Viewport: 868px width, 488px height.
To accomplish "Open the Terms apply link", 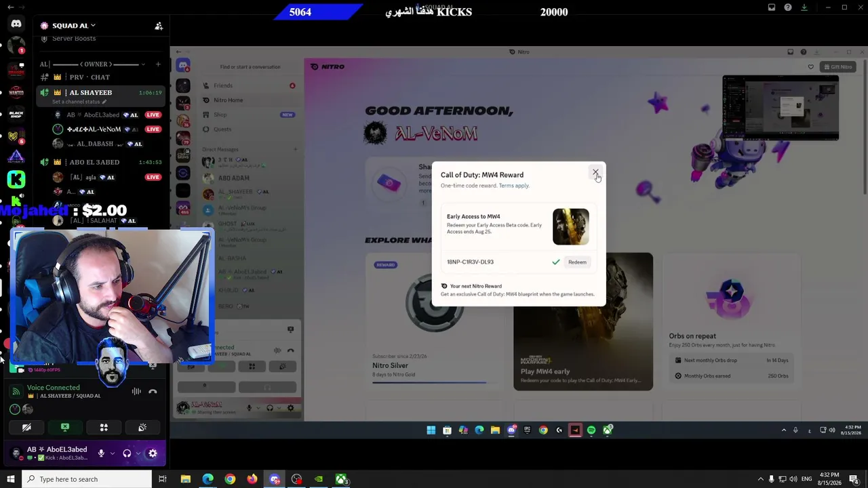I will coord(514,186).
